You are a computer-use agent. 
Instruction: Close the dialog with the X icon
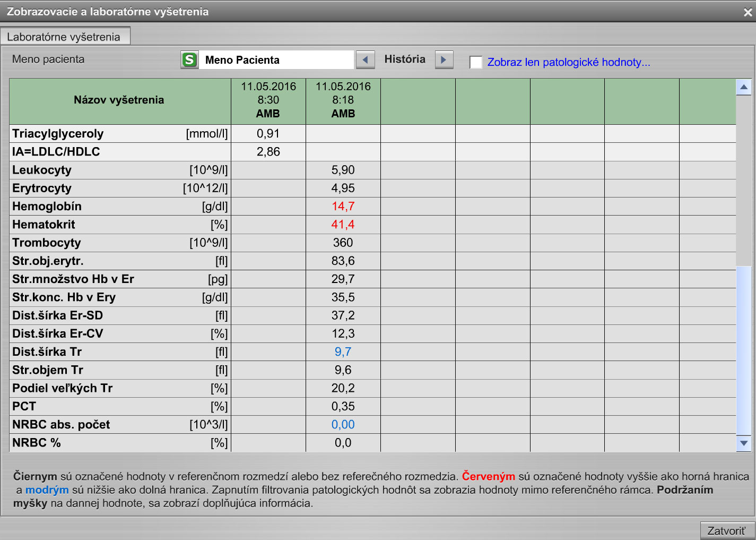748,12
